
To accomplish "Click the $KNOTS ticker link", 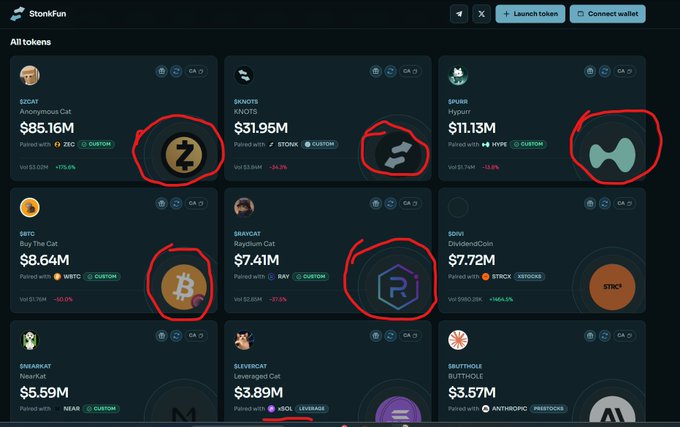I will tap(246, 101).
